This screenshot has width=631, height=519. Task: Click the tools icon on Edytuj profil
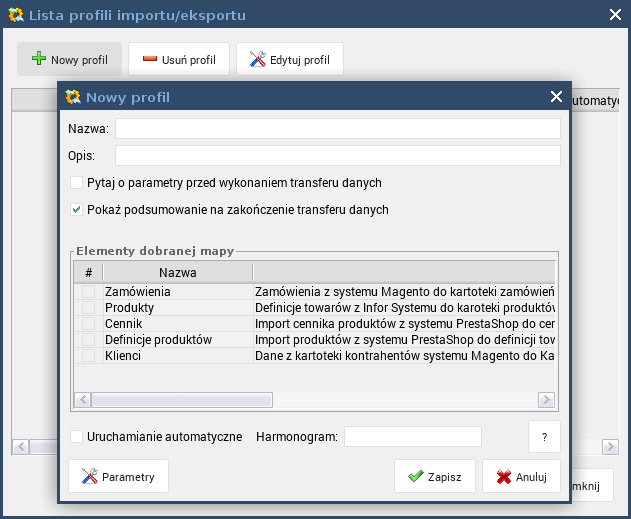[258, 59]
